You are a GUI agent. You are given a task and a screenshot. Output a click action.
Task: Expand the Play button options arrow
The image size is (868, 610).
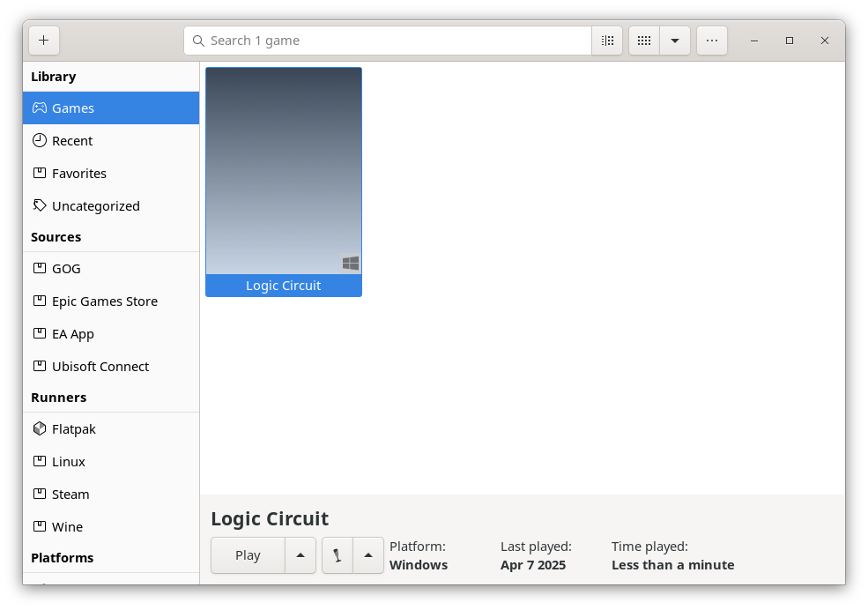tap(300, 555)
